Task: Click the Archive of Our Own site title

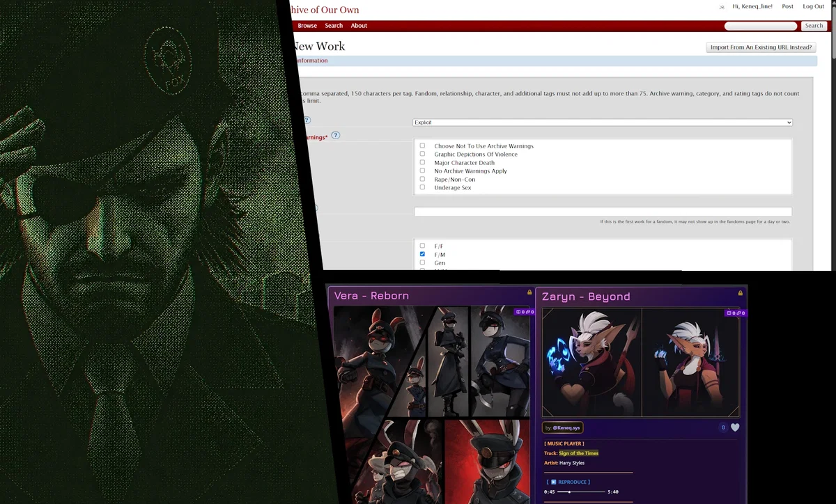Action: [x=323, y=10]
